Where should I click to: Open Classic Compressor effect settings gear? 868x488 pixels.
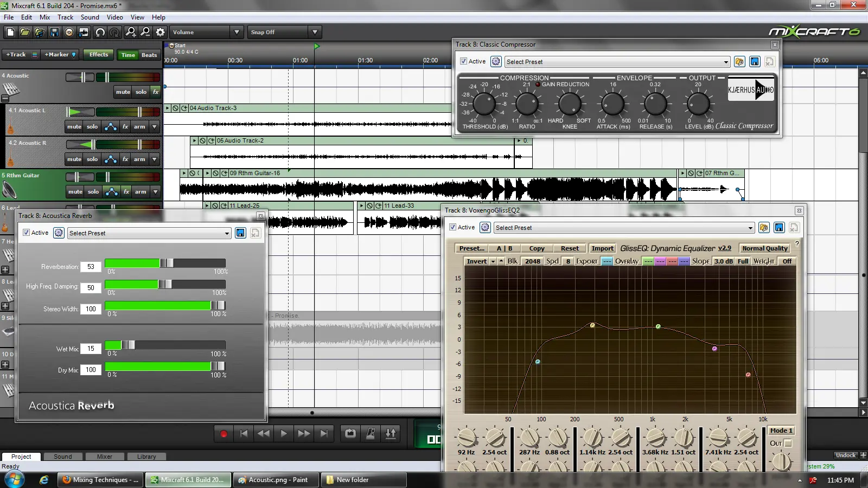[496, 62]
